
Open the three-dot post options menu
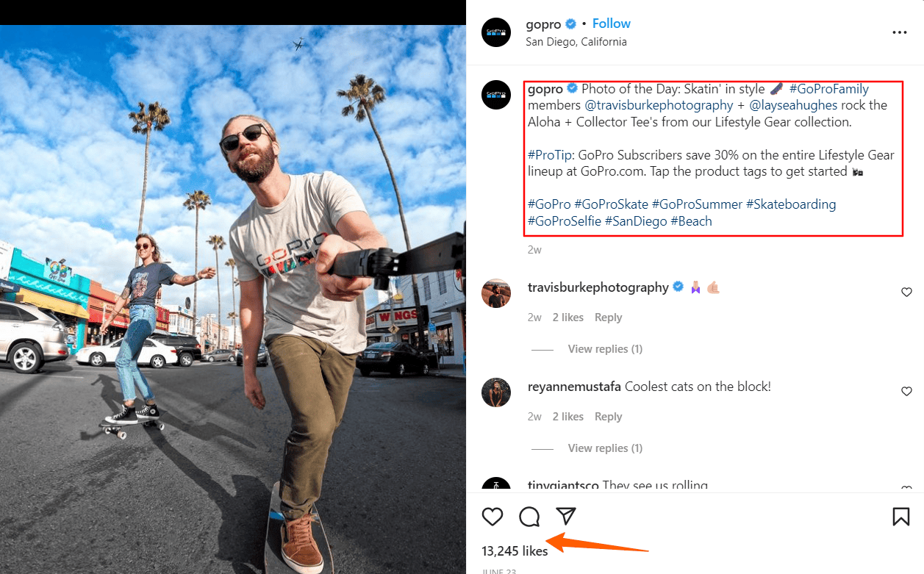point(899,32)
